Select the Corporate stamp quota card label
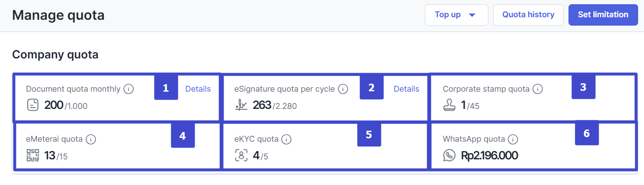 [x=486, y=89]
